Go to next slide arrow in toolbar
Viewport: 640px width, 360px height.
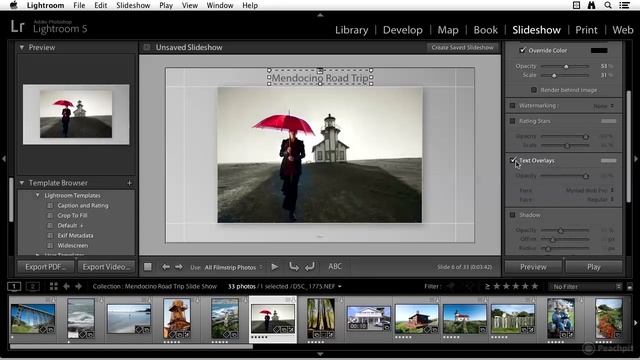click(x=179, y=267)
